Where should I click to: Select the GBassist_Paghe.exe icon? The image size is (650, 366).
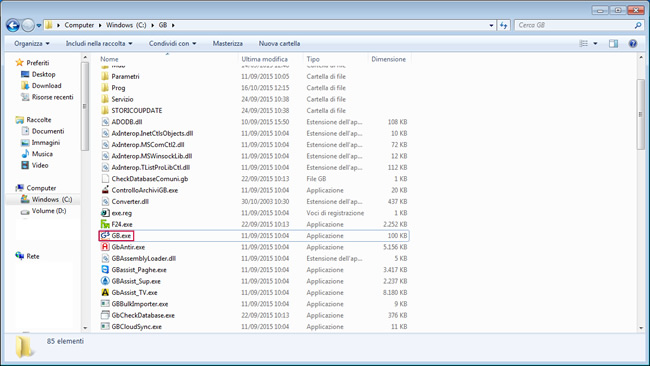click(105, 270)
